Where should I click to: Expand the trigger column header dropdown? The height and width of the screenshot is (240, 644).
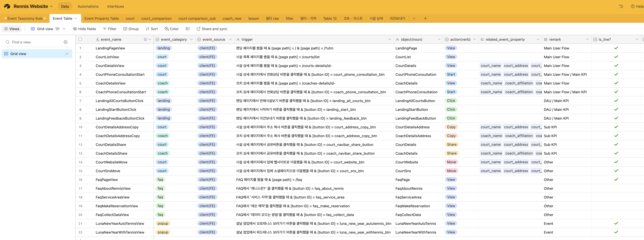click(389, 39)
